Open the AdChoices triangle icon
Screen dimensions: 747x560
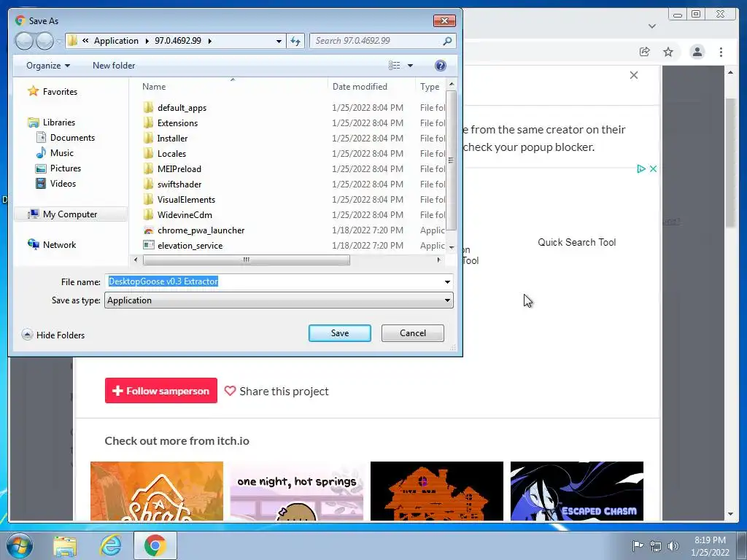coord(641,168)
